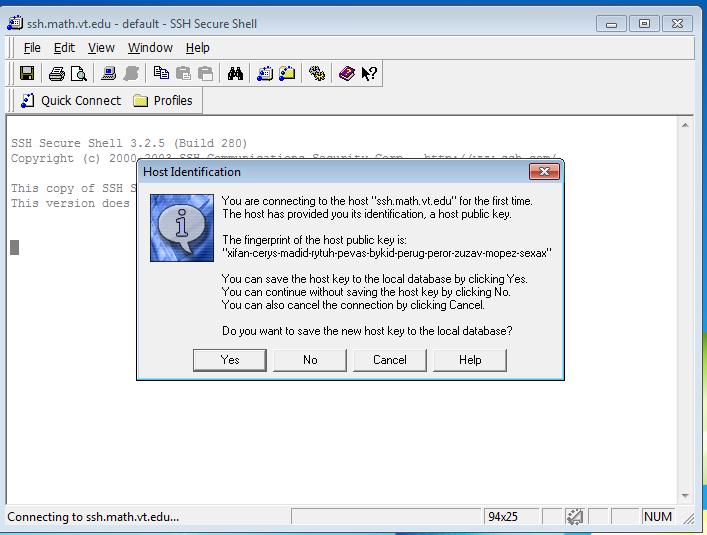Open a New Terminal Window icon
Screen dimensions: 707x535
click(x=265, y=73)
